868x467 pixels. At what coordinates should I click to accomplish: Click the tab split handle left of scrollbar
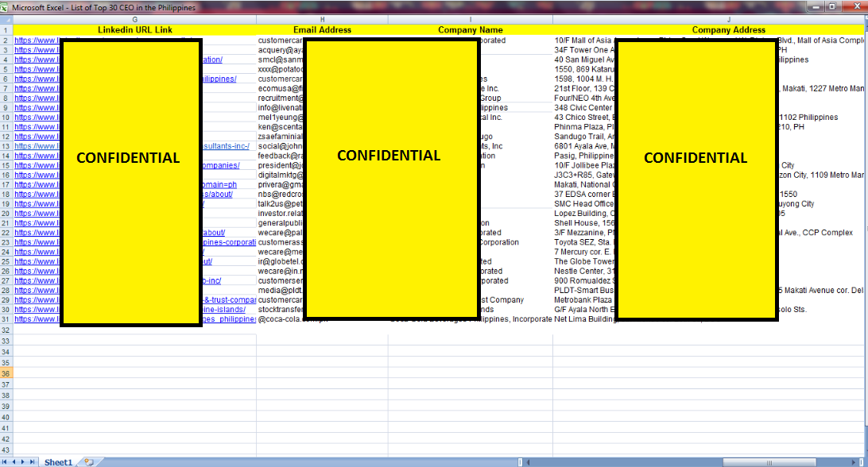pyautogui.click(x=520, y=462)
